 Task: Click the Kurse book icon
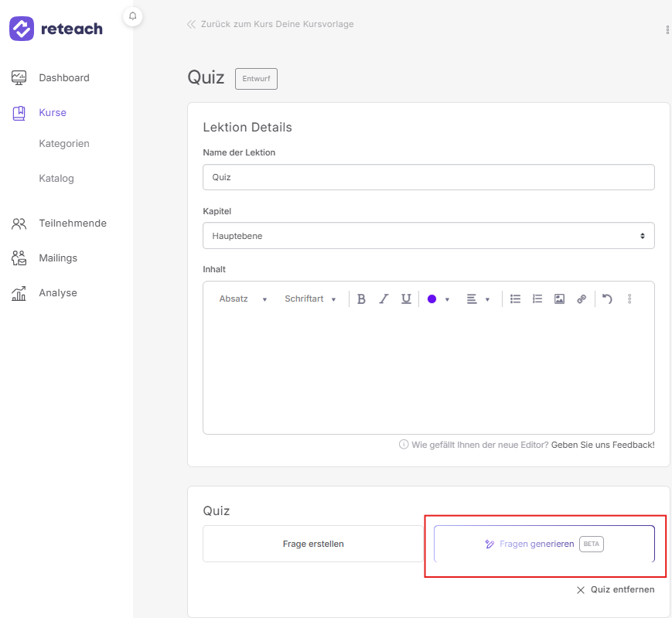(19, 113)
